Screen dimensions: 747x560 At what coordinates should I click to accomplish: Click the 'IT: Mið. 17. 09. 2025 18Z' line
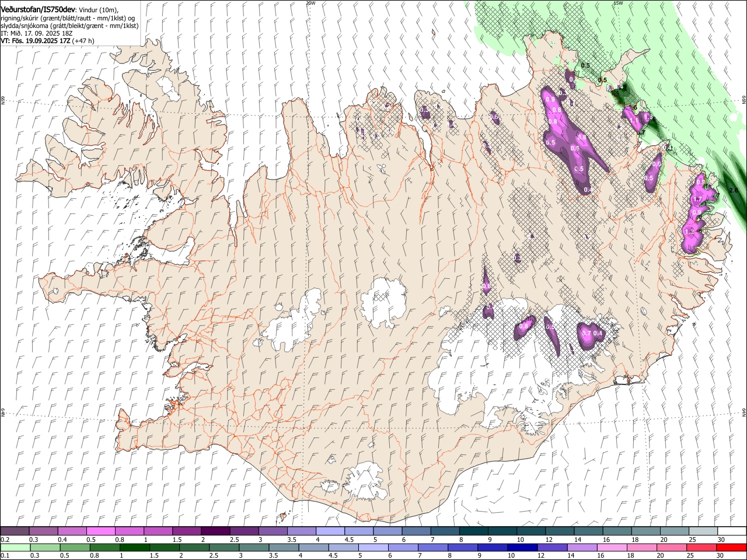(x=36, y=33)
